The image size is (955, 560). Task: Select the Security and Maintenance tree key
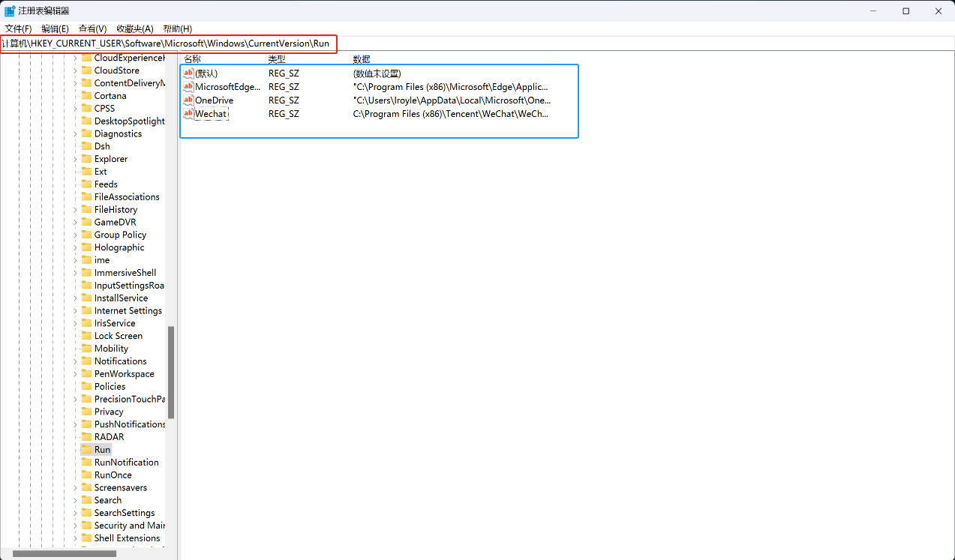[x=129, y=526]
